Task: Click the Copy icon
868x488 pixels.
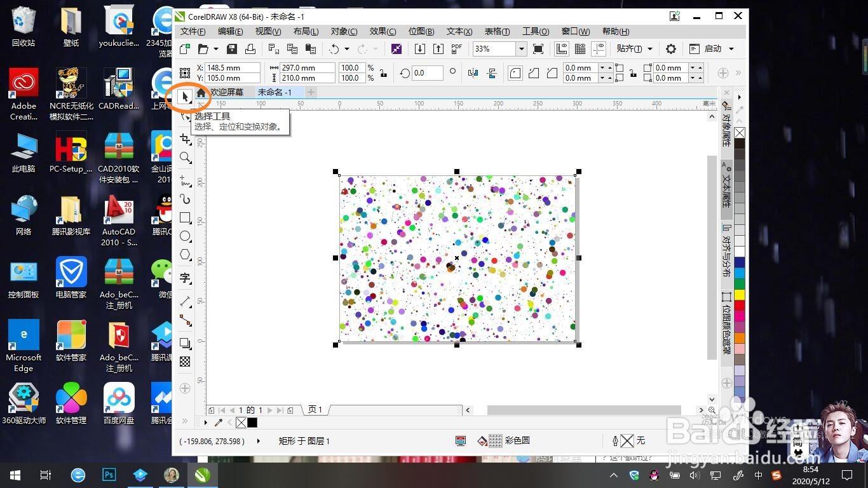Action: pyautogui.click(x=292, y=49)
